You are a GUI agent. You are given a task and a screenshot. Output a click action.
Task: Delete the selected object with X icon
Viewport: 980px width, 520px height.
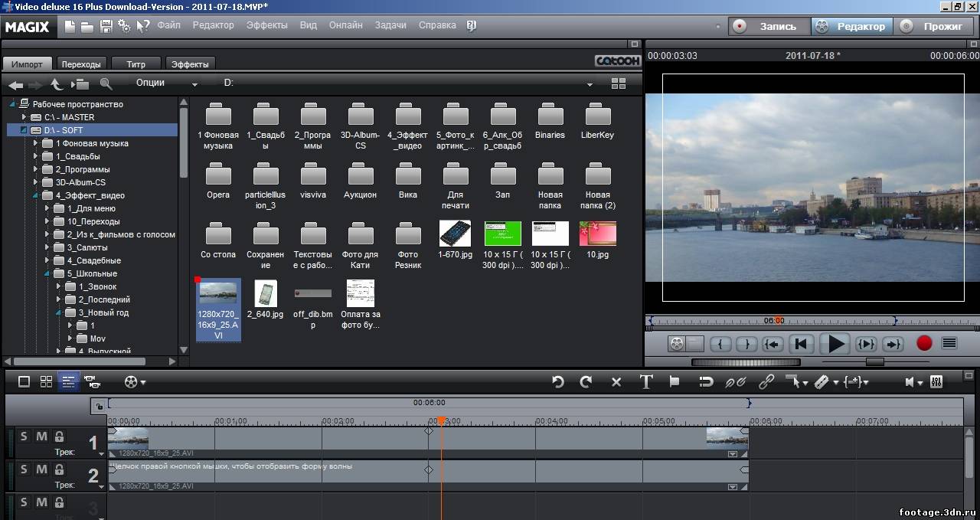coord(616,382)
